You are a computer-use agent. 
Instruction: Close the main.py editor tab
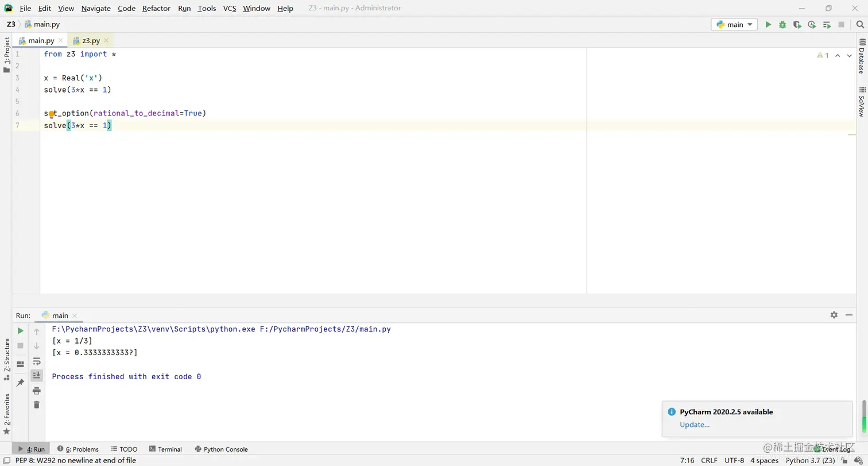coord(61,41)
